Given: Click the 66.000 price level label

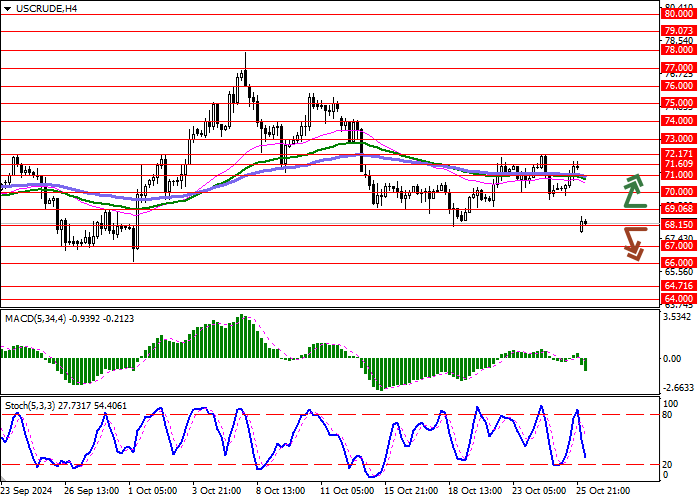Looking at the screenshot, I should pos(679,263).
